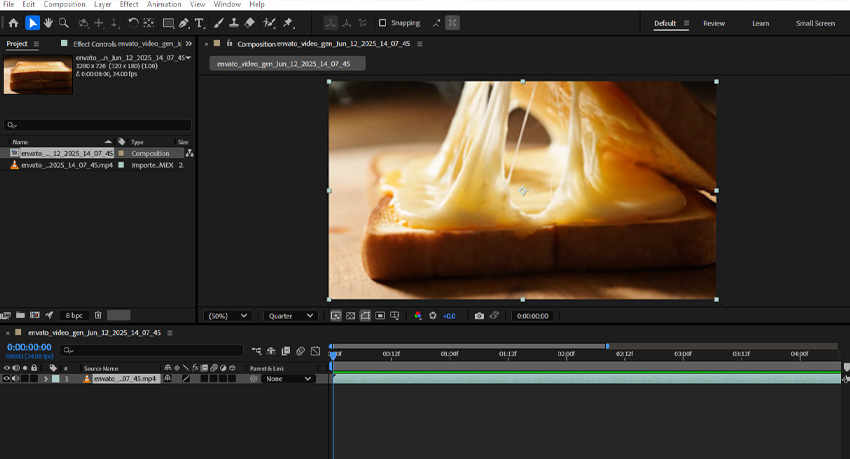Viewport: 850px width, 459px height.
Task: Open the Quarter resolution dropdown
Action: pyautogui.click(x=291, y=316)
